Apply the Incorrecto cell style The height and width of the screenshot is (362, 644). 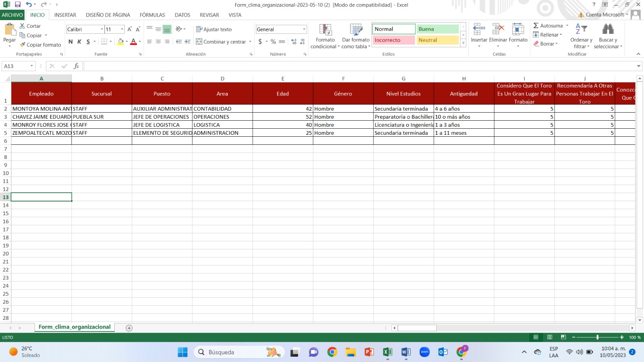(394, 40)
